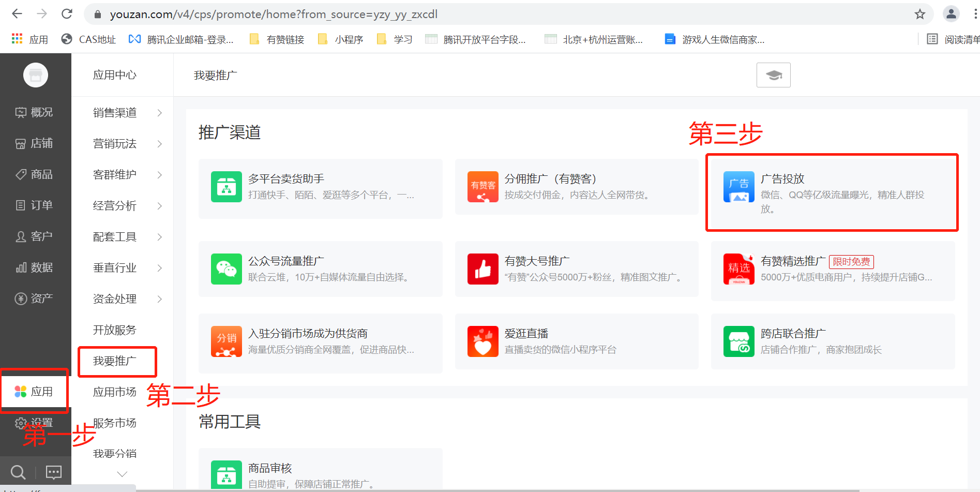Screen dimensions: 980x492
Task: Select the 我要推广 menu item
Action: 115,361
